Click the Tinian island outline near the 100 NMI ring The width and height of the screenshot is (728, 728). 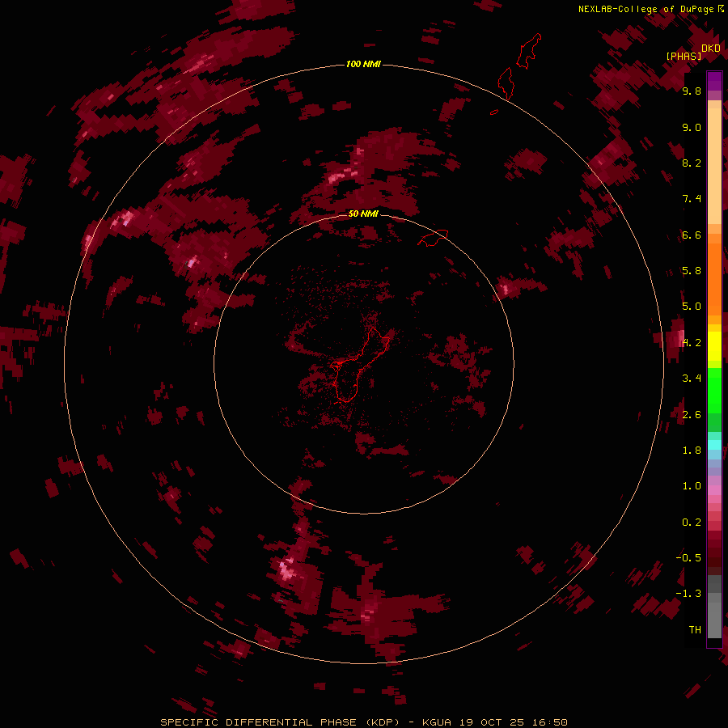(x=506, y=83)
